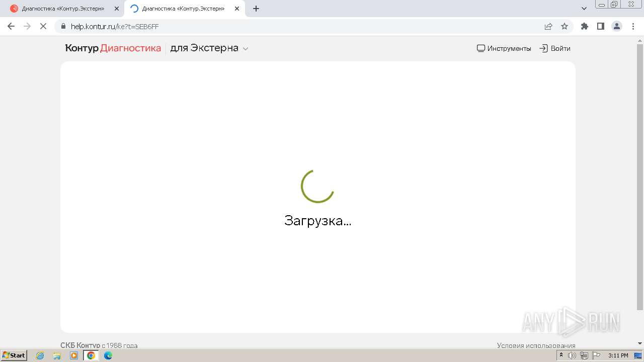Viewport: 644px width, 362px height.
Task: Open the network tray icon
Action: (584, 355)
